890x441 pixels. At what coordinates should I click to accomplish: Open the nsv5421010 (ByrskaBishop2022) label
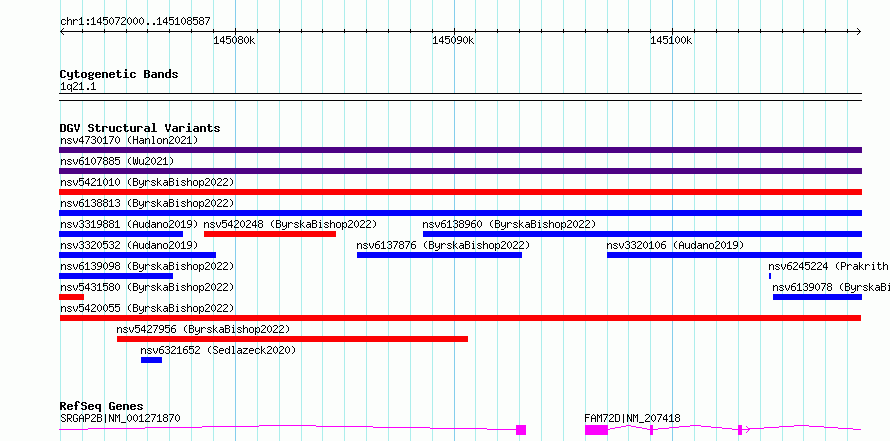pos(147,182)
